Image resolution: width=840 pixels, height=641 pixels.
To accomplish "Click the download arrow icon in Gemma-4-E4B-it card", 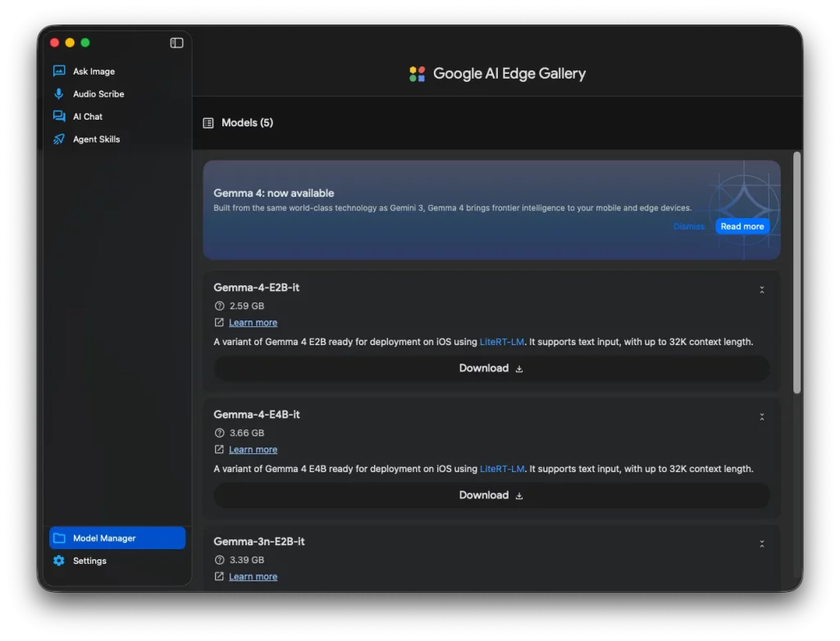I will pyautogui.click(x=519, y=496).
